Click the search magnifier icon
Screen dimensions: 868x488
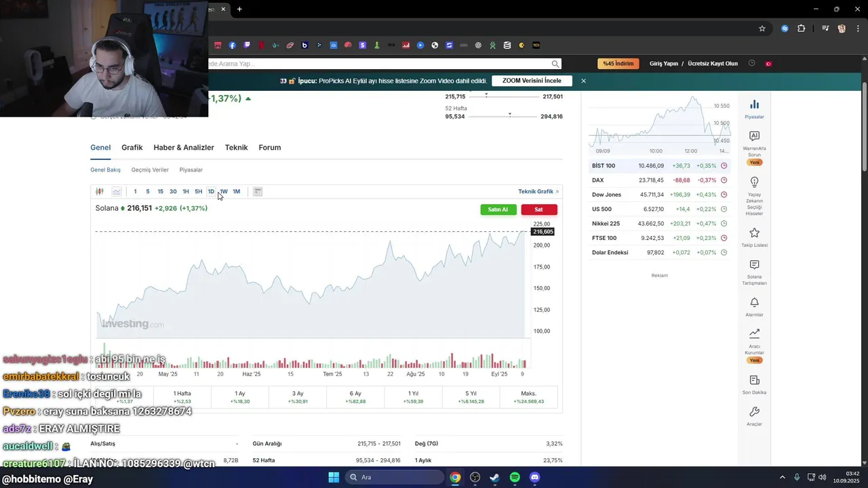coord(555,64)
